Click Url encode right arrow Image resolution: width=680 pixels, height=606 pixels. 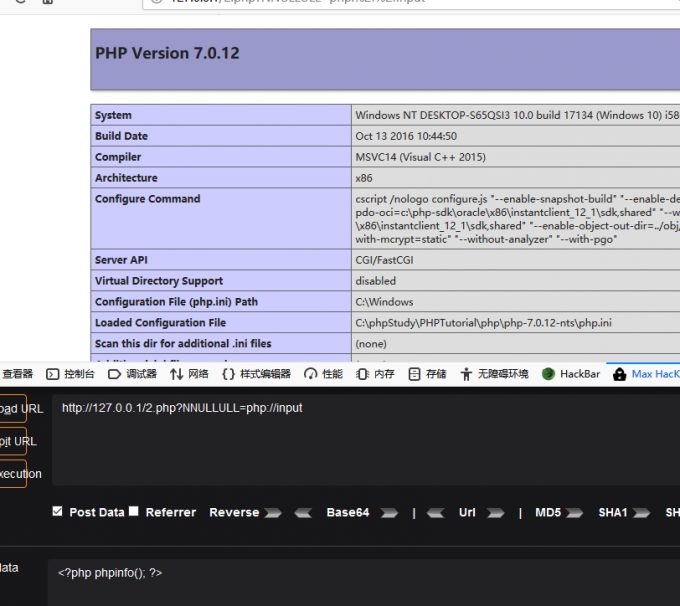(x=495, y=513)
